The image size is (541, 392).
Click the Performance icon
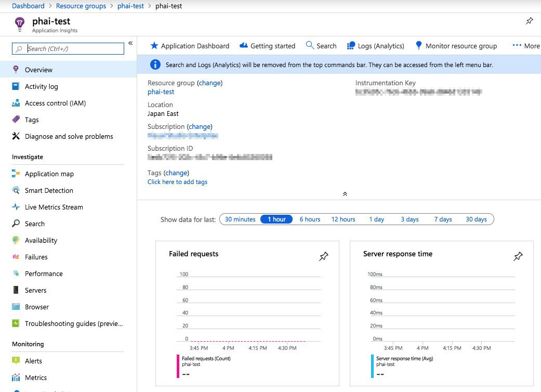pyautogui.click(x=16, y=273)
